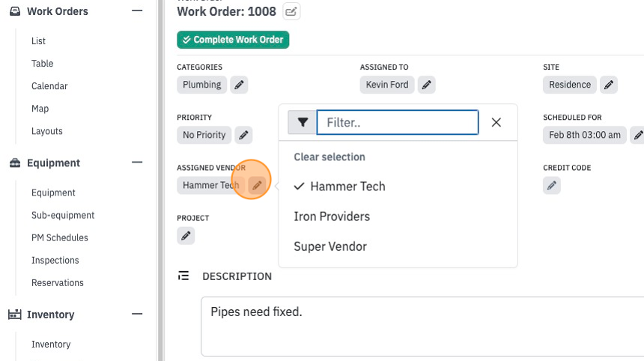644x361 pixels.
Task: Edit the Site with pencil beside Residence
Action: pyautogui.click(x=609, y=85)
